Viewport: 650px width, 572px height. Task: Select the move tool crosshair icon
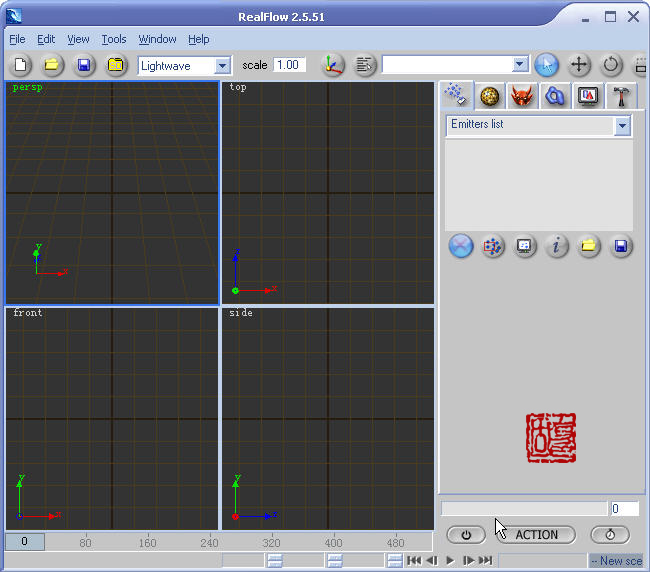579,65
